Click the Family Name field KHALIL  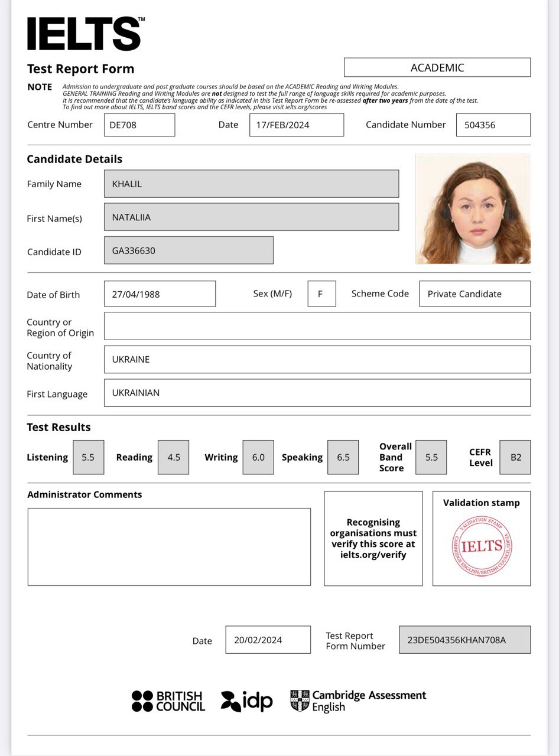[x=251, y=184]
